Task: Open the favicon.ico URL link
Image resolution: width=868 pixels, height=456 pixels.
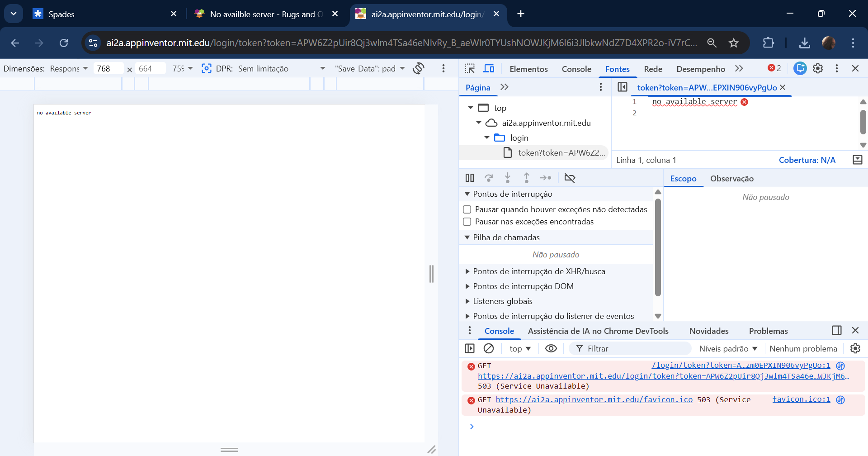Action: point(594,399)
